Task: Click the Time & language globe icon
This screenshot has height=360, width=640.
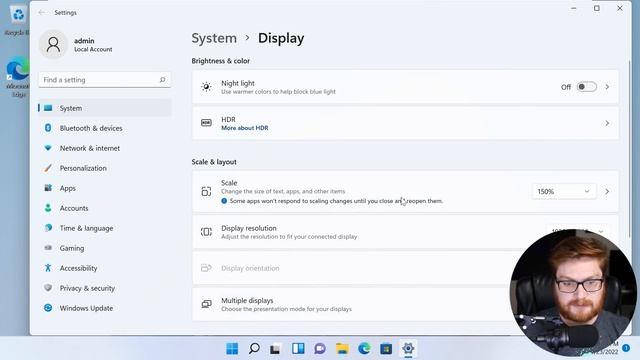Action: click(48, 228)
